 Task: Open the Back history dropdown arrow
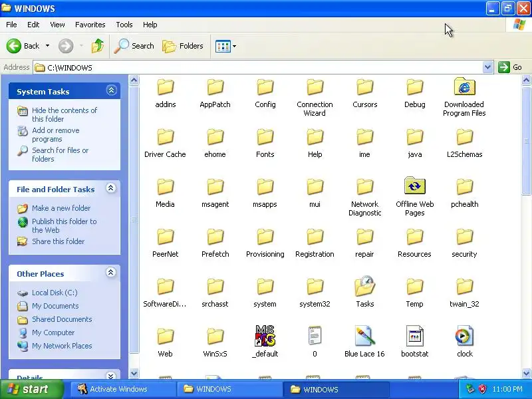(x=47, y=46)
